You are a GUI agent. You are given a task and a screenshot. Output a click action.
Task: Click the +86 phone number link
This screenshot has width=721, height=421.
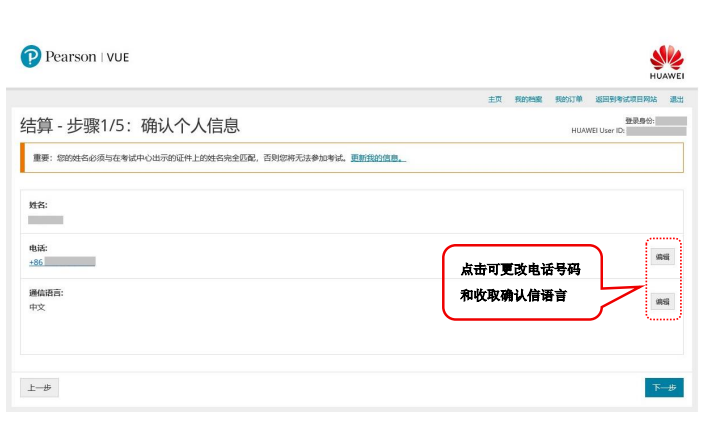tap(62, 261)
